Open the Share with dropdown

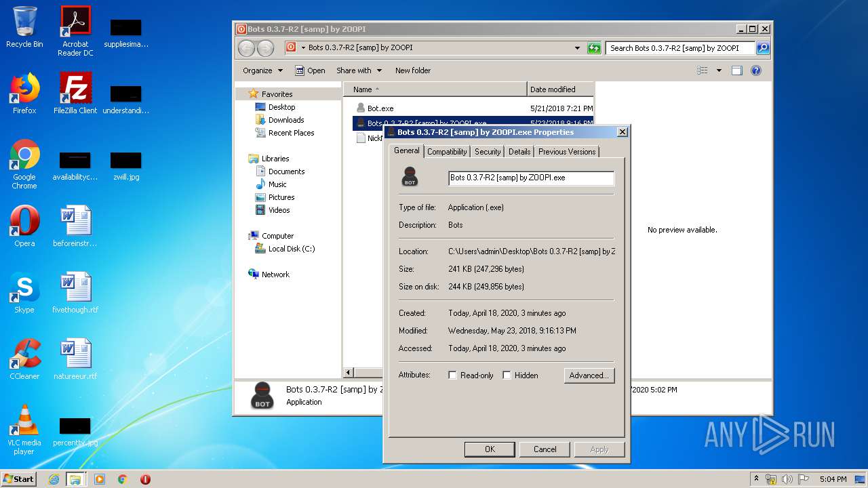359,70
